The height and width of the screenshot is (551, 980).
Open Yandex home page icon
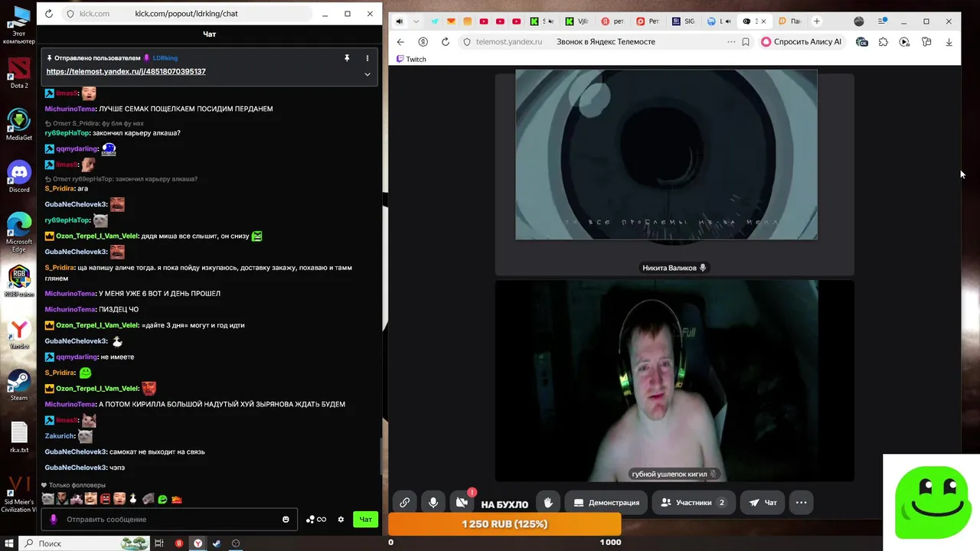click(423, 42)
